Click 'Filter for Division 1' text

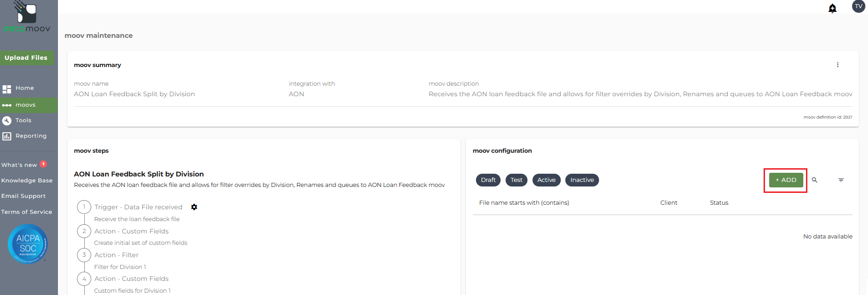coord(120,267)
